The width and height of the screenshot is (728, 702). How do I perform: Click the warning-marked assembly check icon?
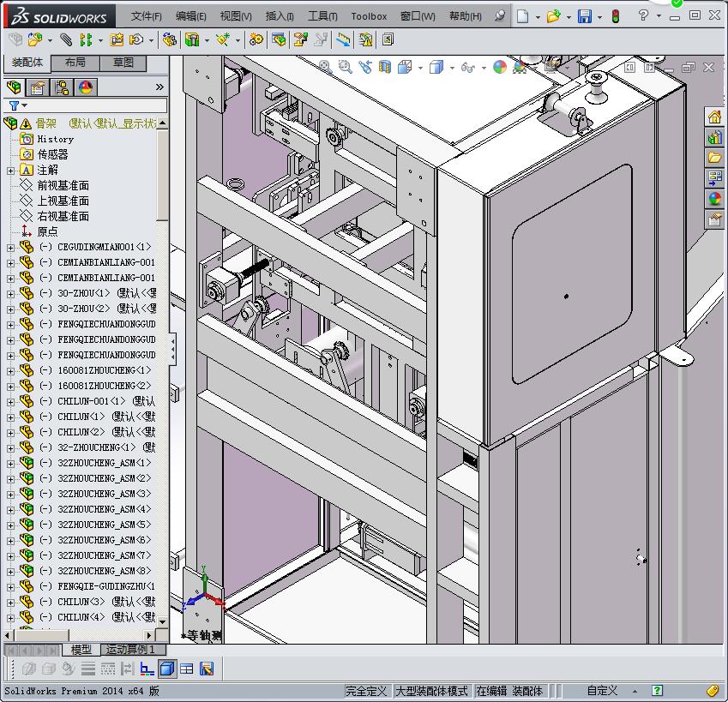tap(365, 40)
